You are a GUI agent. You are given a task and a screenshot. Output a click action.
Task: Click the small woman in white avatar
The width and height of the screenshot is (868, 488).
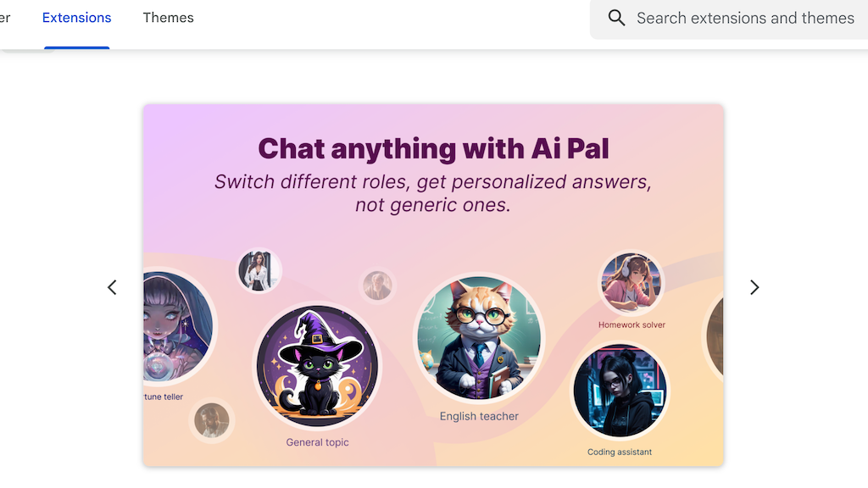pyautogui.click(x=259, y=271)
